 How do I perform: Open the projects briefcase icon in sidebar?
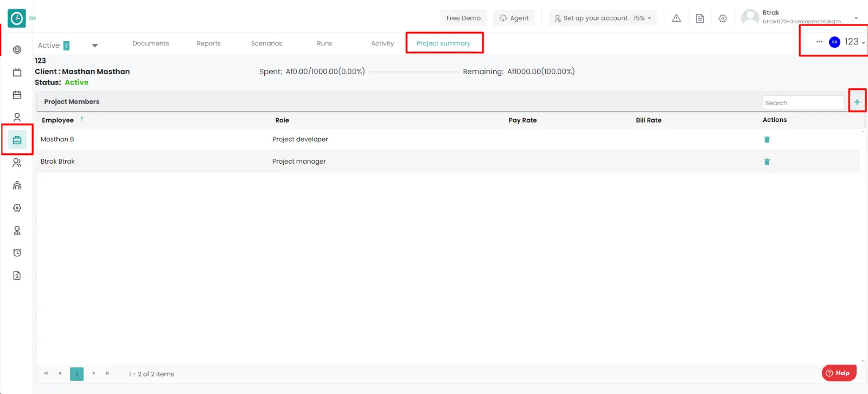tap(17, 140)
